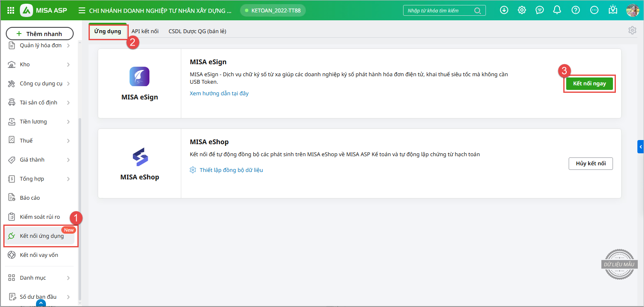Click the page settings gear under header
Viewport: 644px width, 307px height.
(x=632, y=30)
